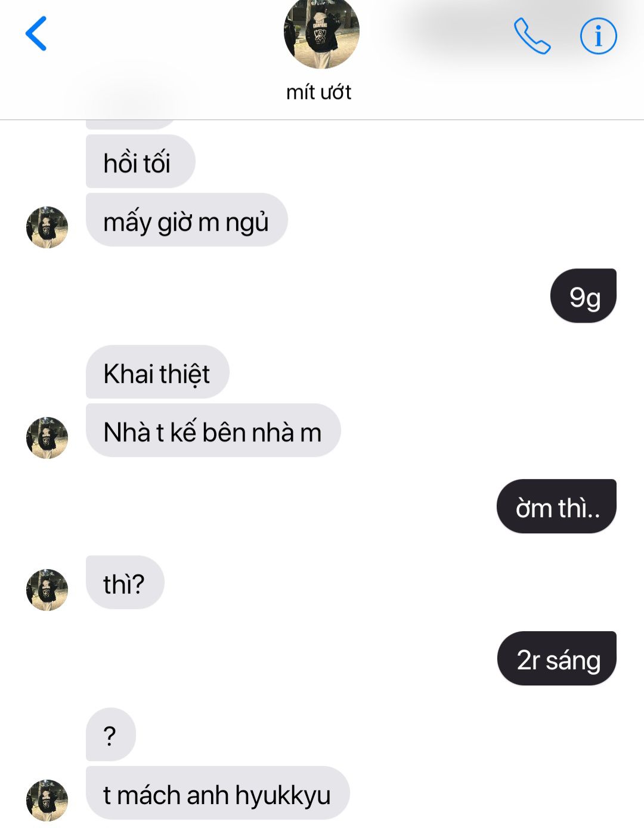
Task: Select the lone '?' message bubble
Action: pyautogui.click(x=111, y=735)
